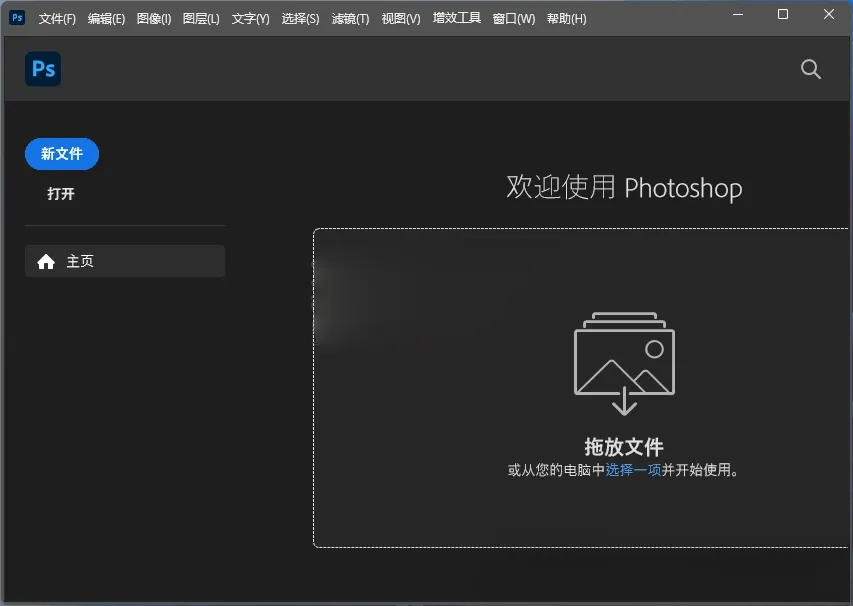Click the 选择一项 link
853x606 pixels.
(x=633, y=469)
